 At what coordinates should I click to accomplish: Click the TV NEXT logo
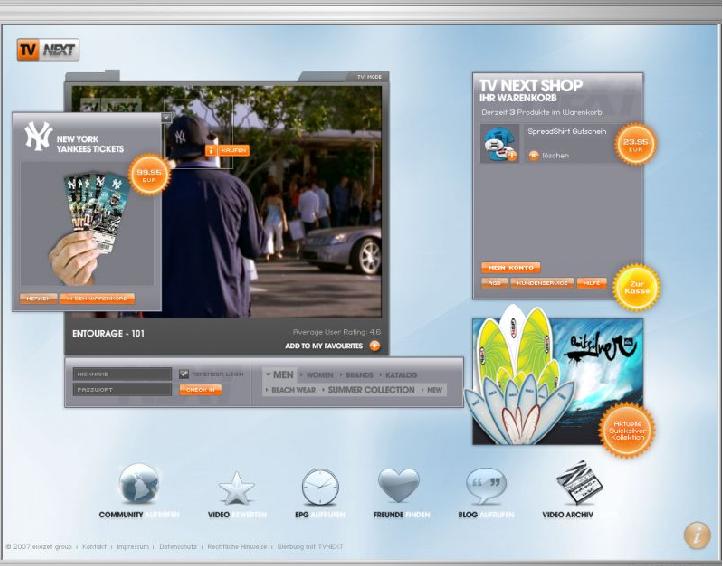pyautogui.click(x=48, y=50)
